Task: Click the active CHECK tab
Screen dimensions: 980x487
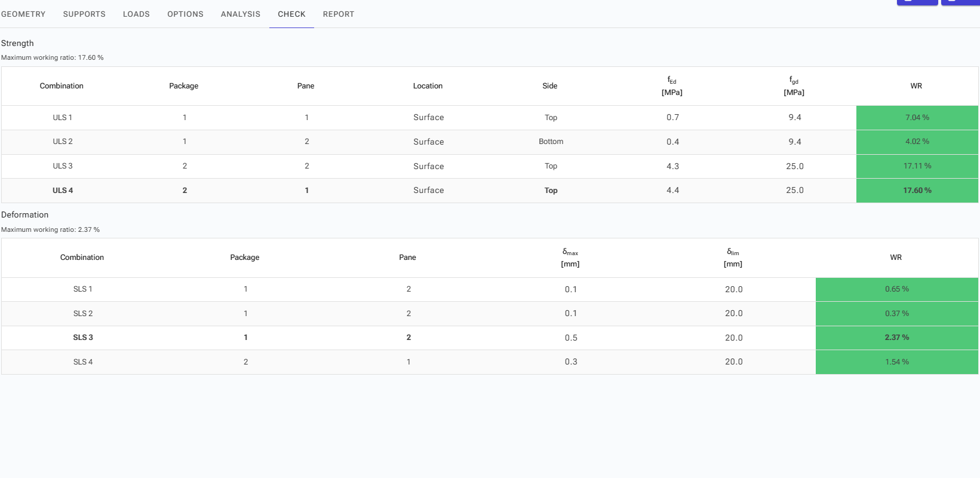Action: (x=291, y=14)
